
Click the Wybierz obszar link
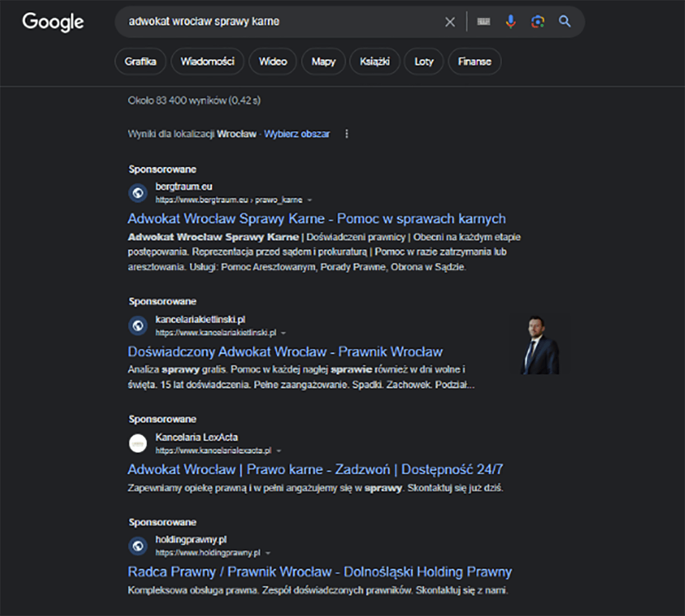297,133
